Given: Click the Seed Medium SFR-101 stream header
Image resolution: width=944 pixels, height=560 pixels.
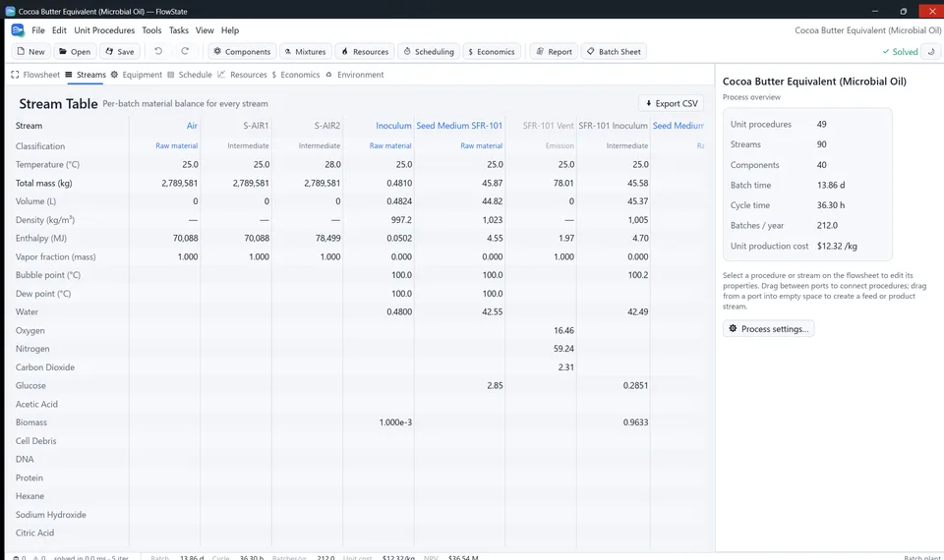Looking at the screenshot, I should [x=459, y=126].
